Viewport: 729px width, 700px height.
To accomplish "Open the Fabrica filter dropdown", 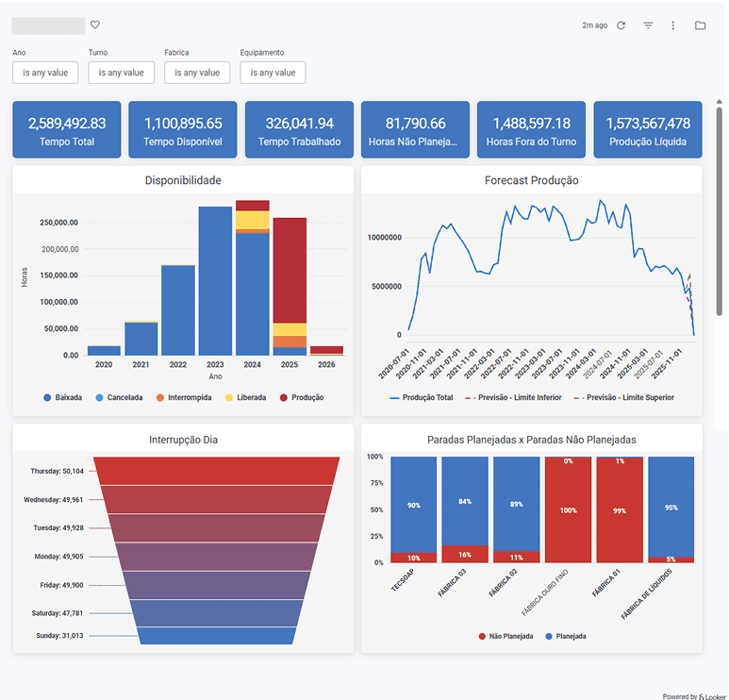I will [197, 73].
